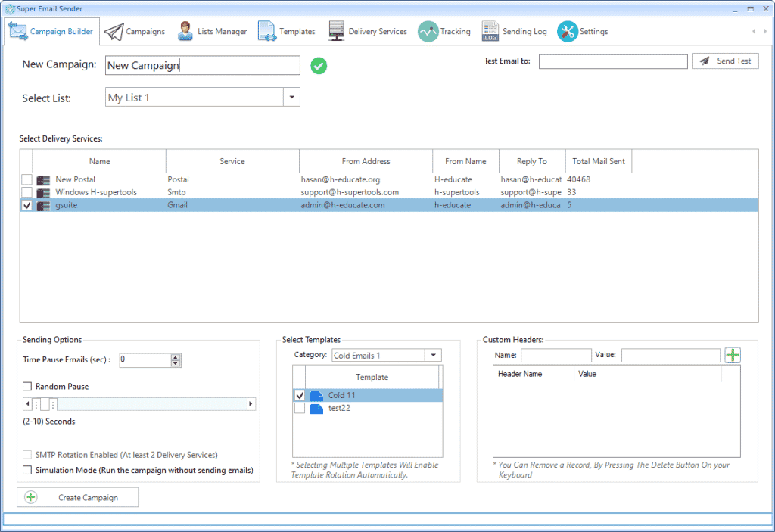The height and width of the screenshot is (532, 775).
Task: Click the Create Campaign button
Action: (x=77, y=497)
